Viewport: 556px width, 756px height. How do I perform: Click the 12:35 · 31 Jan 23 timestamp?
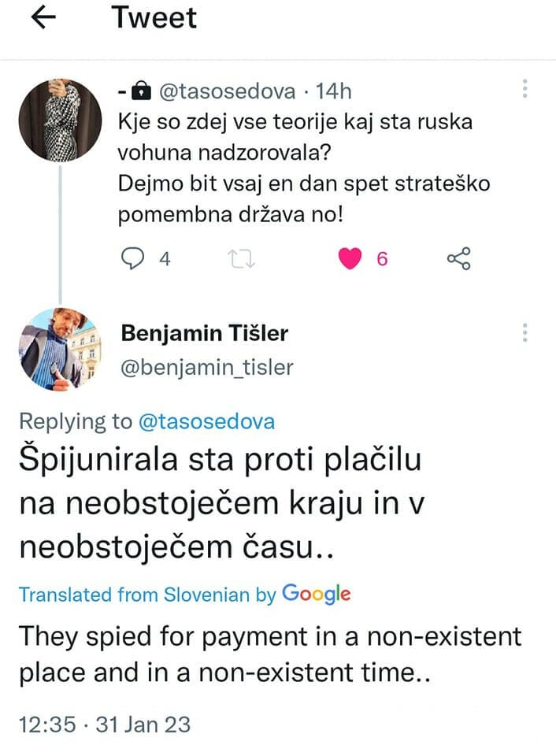tap(104, 724)
